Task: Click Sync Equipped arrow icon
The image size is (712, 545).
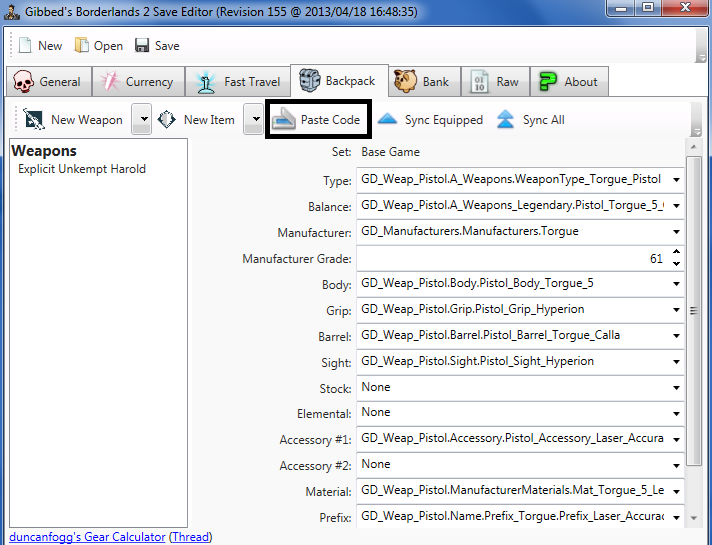Action: [388, 120]
